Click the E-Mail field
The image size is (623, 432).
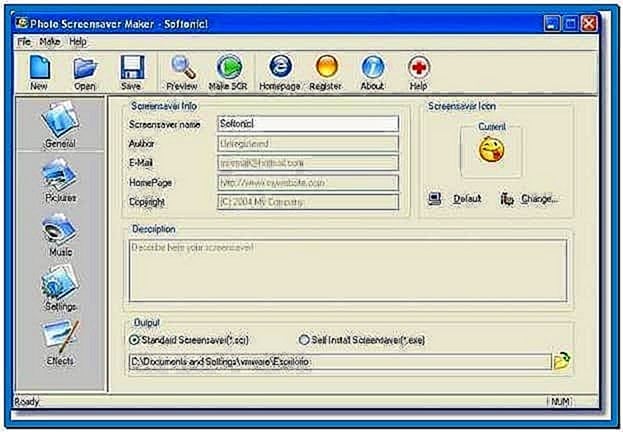pos(308,163)
